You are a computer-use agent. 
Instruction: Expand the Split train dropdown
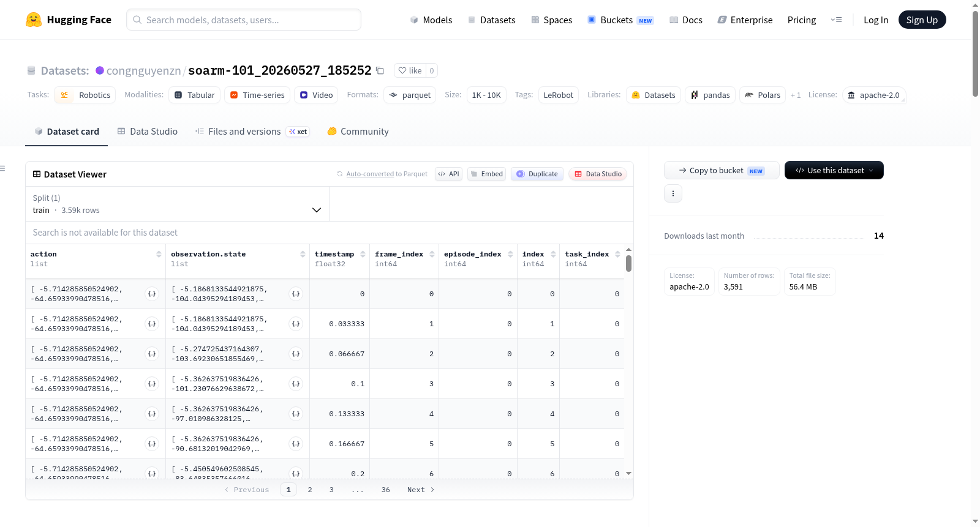[177, 204]
